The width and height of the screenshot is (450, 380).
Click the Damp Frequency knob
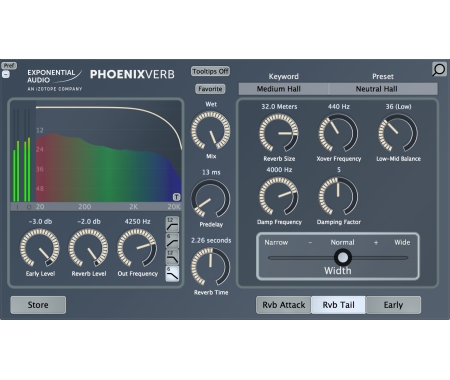pyautogui.click(x=279, y=196)
